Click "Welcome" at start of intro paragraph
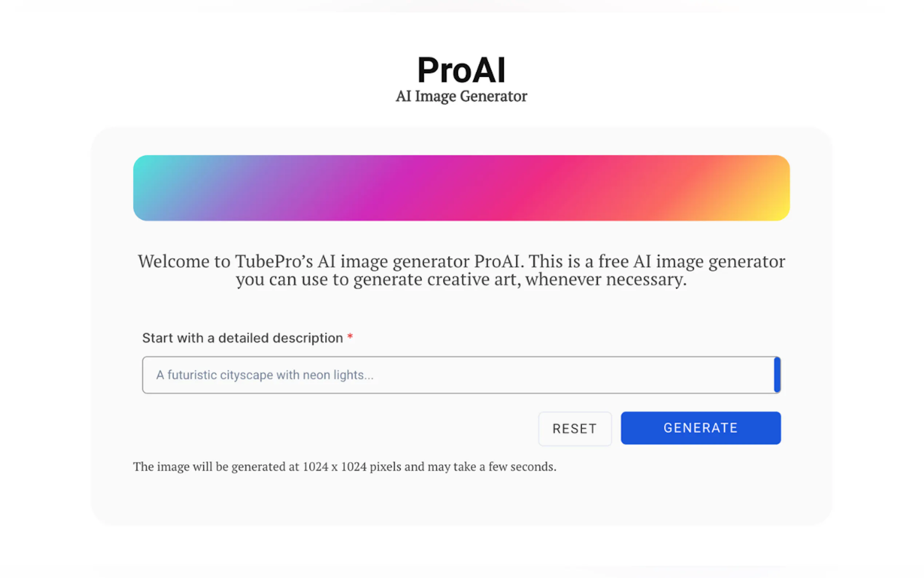 (174, 261)
